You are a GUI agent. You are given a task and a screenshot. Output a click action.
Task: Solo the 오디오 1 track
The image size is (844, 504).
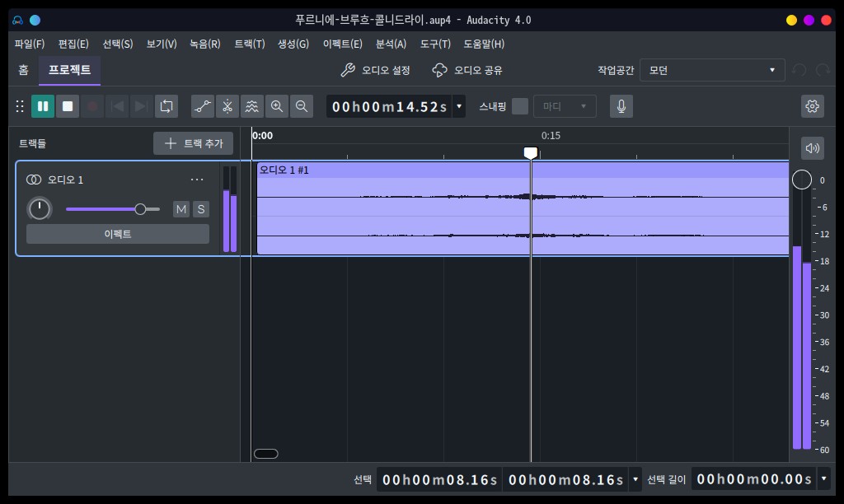tap(201, 209)
